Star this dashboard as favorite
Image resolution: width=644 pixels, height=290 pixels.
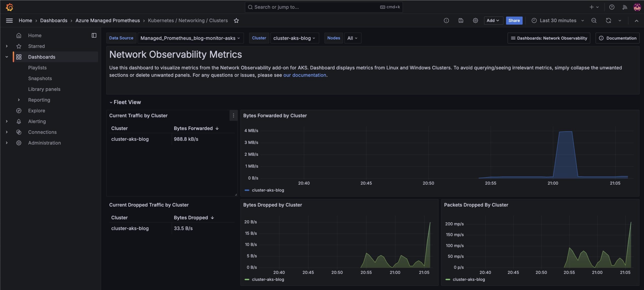pos(236,21)
